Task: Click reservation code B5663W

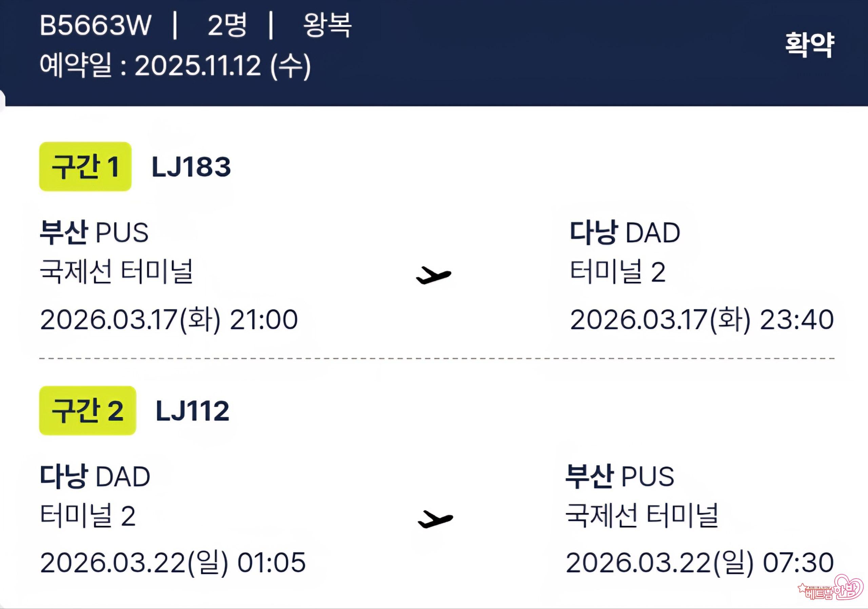Action: pyautogui.click(x=95, y=25)
